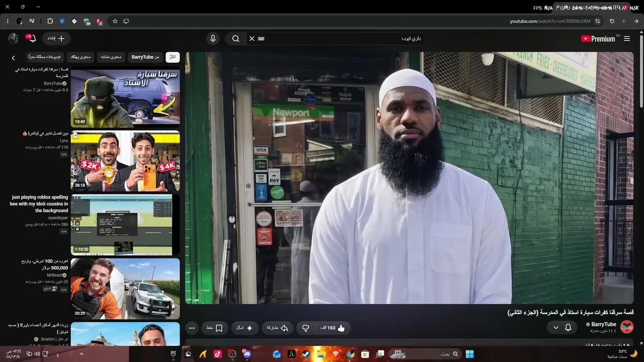Open 'just playing roblox spelling bee' title

40,204
